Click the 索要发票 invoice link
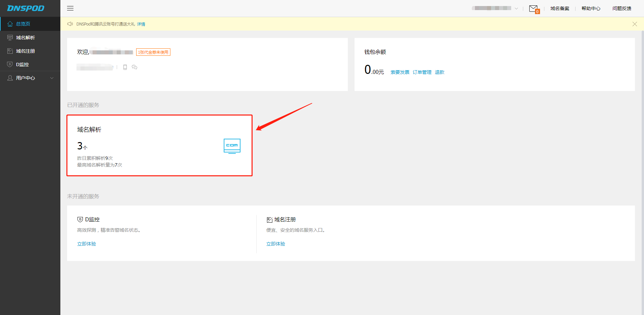 (400, 72)
